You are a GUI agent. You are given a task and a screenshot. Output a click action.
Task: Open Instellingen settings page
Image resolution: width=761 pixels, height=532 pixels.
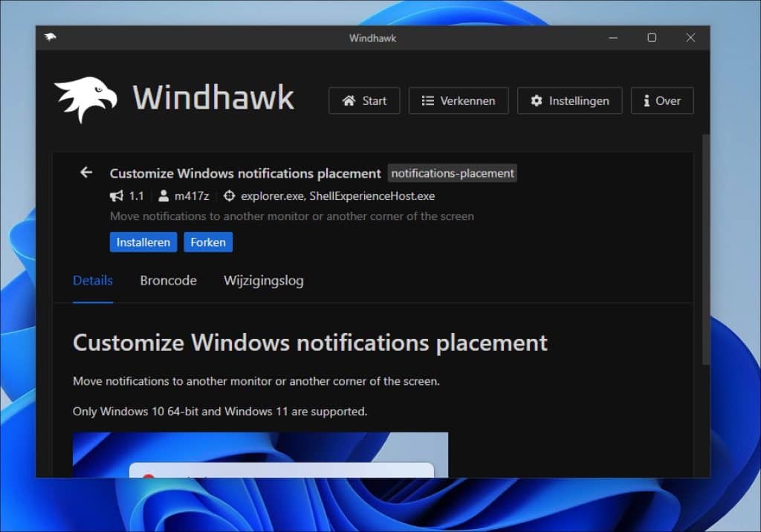click(569, 100)
